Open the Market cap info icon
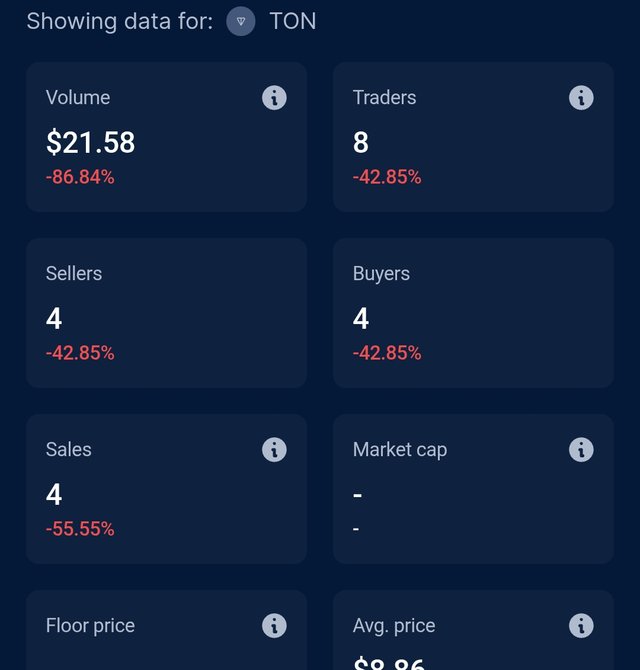 pyautogui.click(x=581, y=450)
